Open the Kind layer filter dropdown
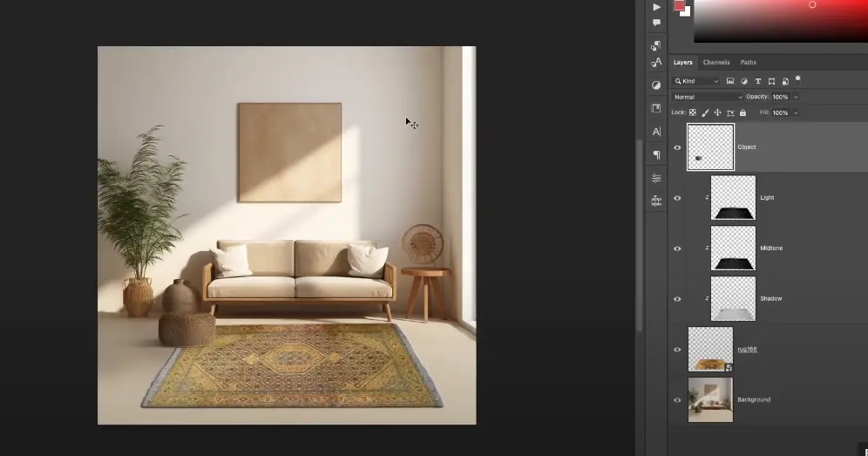 695,81
